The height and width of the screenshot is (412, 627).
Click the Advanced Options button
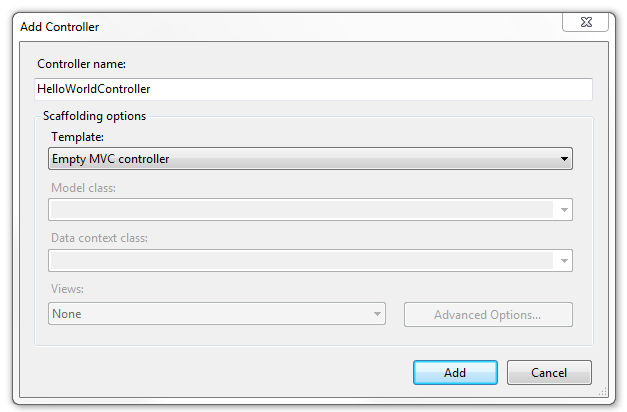point(488,315)
